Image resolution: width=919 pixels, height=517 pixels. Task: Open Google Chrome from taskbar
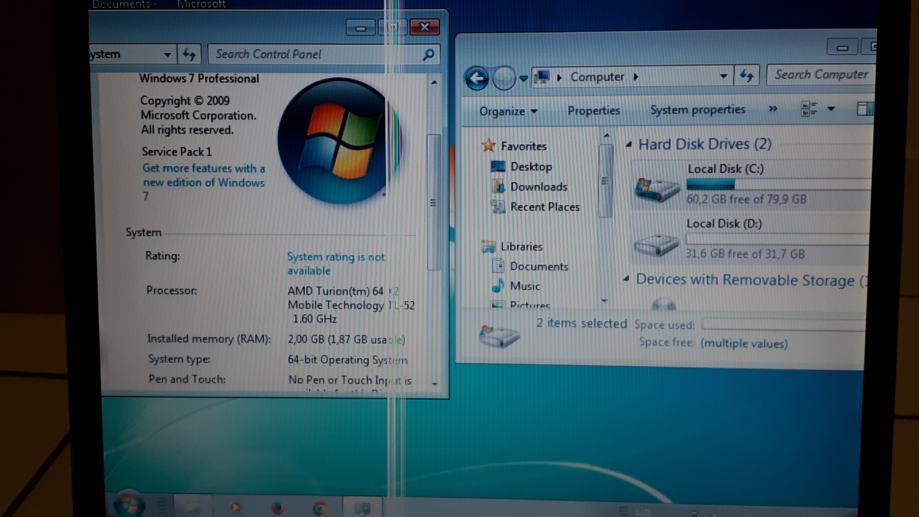point(319,508)
